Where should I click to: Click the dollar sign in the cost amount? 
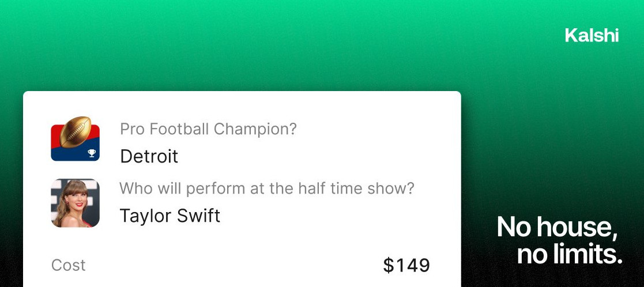[x=389, y=266]
